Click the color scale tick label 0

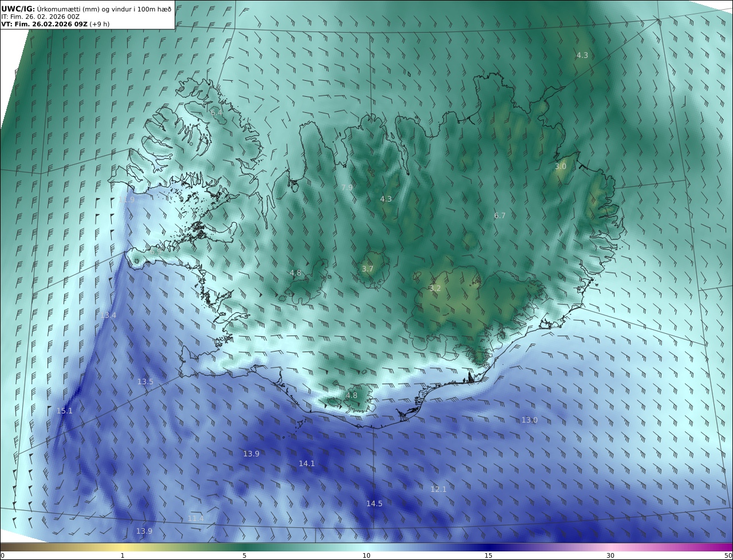point(2,555)
